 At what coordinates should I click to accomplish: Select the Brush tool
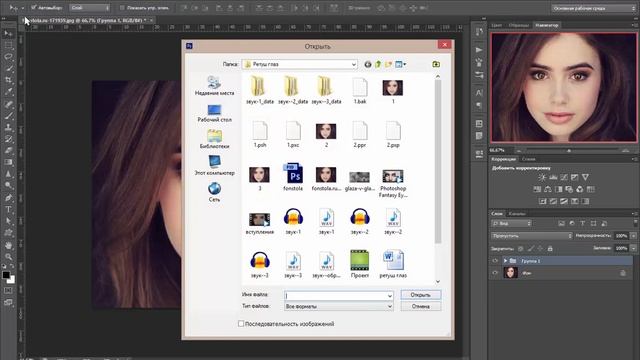[x=8, y=116]
